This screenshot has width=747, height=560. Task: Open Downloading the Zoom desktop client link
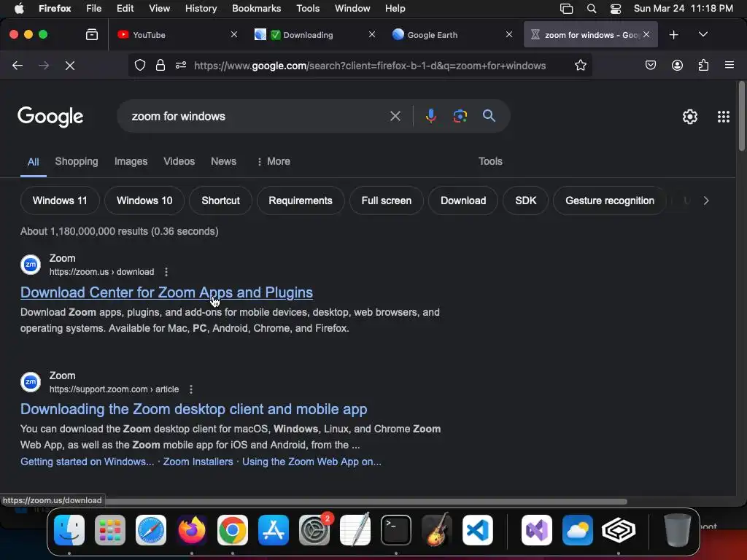(194, 409)
